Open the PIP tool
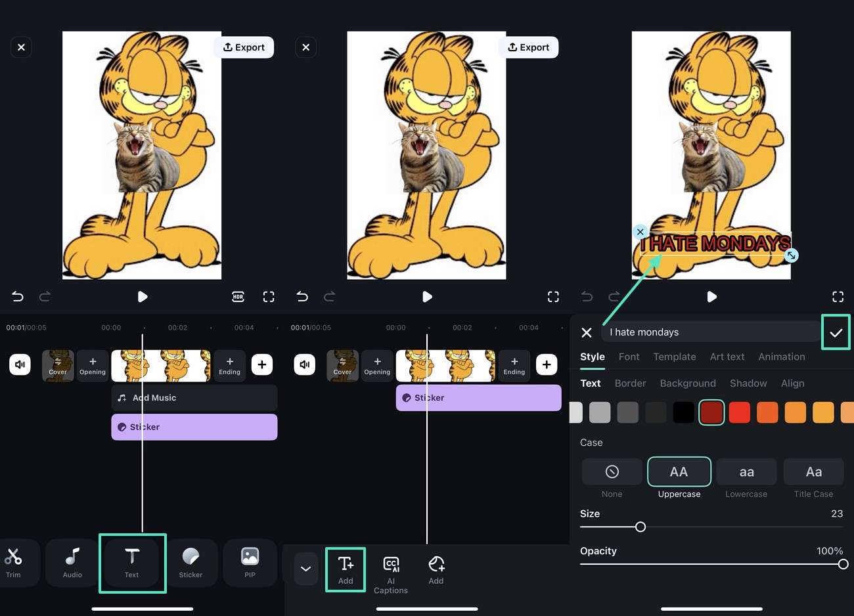This screenshot has height=616, width=854. [x=250, y=563]
